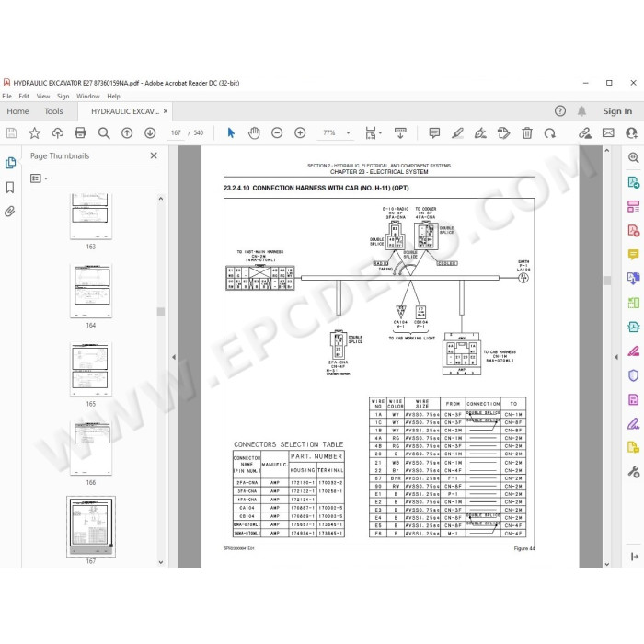Image resolution: width=644 pixels, height=644 pixels.
Task: Click the Save file icon
Action: point(11,132)
